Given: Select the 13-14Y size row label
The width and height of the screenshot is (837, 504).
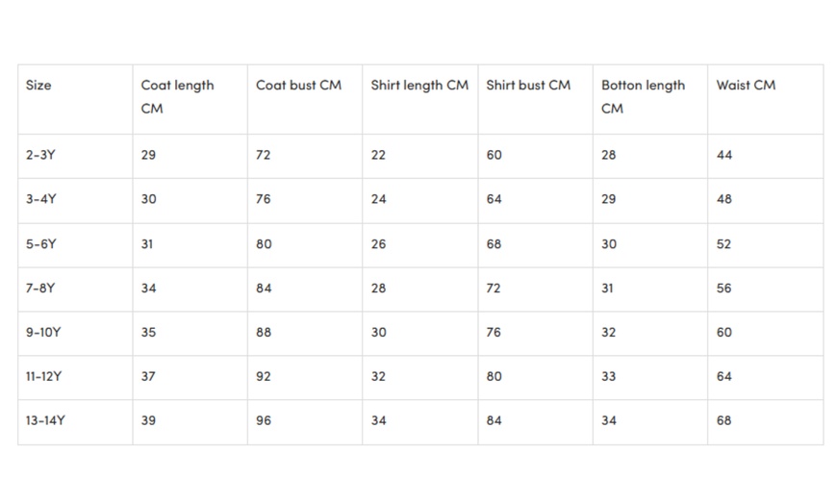Looking at the screenshot, I should (x=44, y=421).
